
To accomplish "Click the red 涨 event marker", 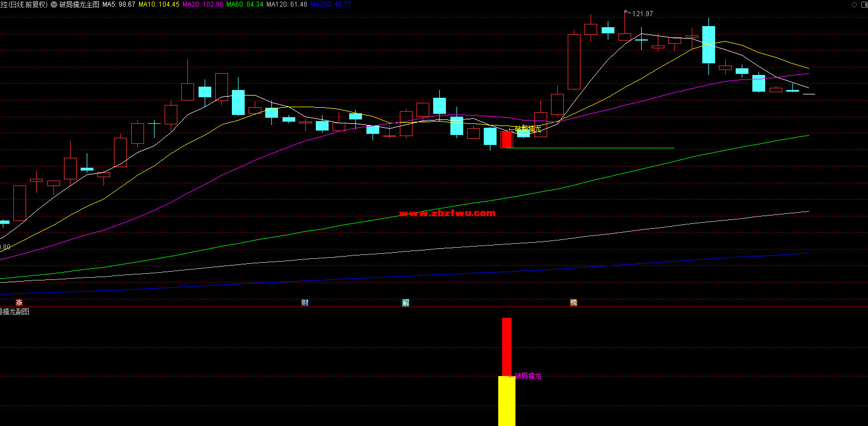I will click(19, 303).
